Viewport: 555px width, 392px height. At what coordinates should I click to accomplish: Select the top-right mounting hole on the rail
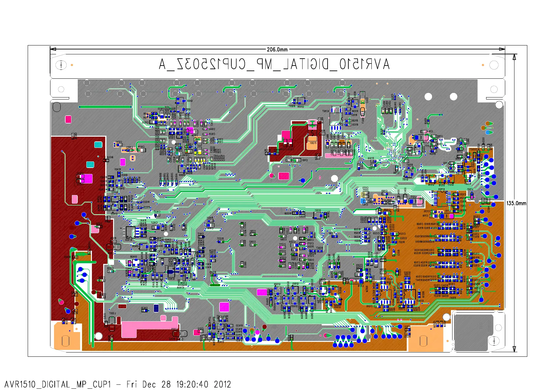click(x=494, y=65)
